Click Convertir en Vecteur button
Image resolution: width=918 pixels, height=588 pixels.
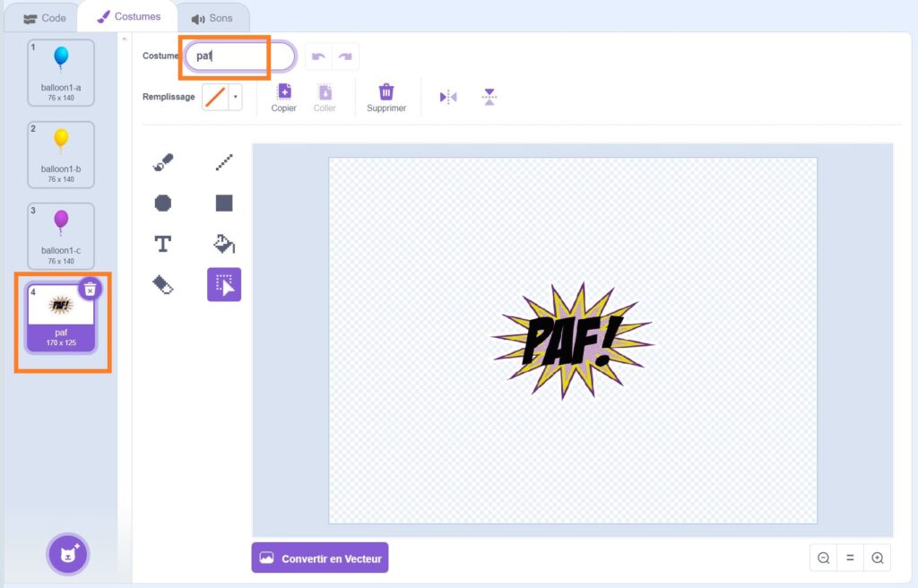click(x=320, y=558)
